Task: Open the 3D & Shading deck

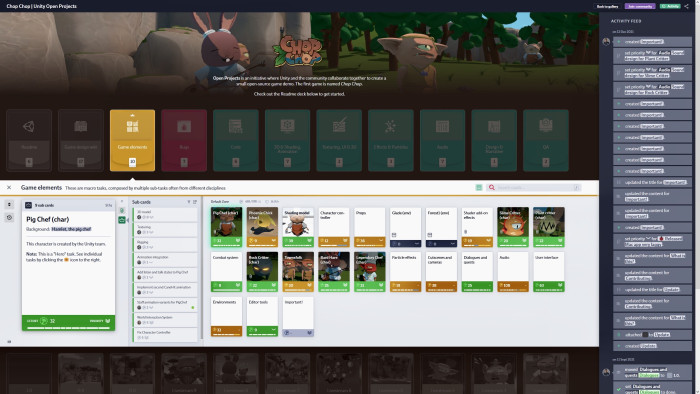Action: (x=288, y=140)
